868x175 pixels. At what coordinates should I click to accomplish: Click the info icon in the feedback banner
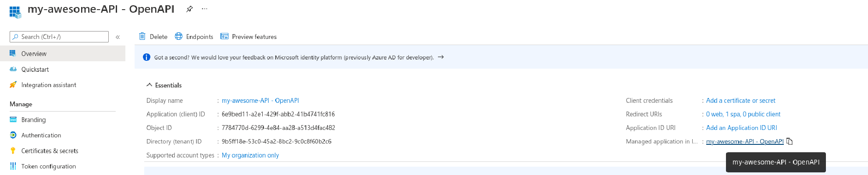tap(147, 57)
